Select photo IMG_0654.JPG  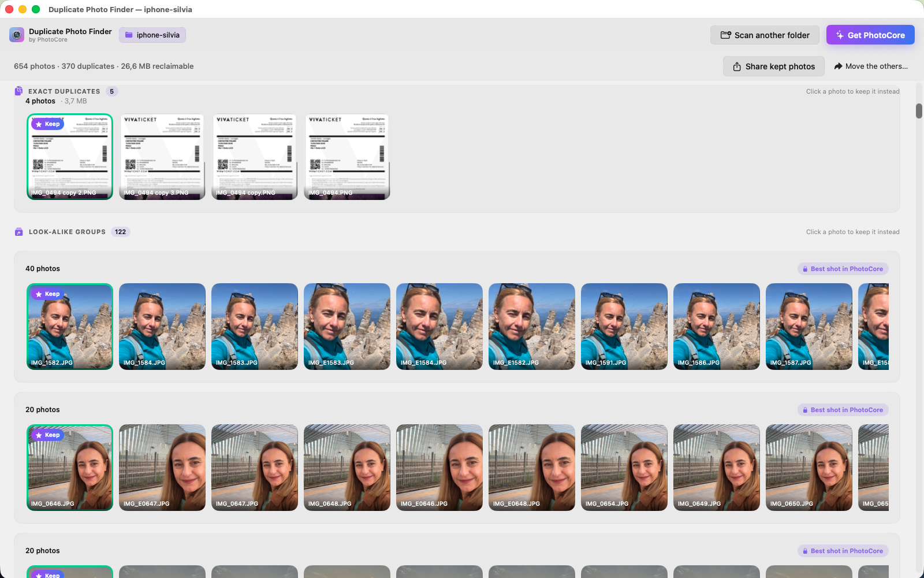coord(624,468)
